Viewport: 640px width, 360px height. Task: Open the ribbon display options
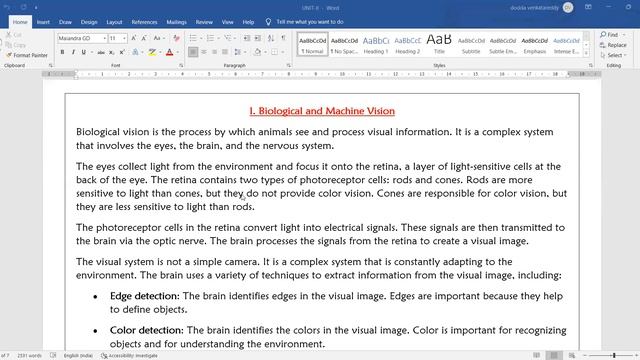588,7
